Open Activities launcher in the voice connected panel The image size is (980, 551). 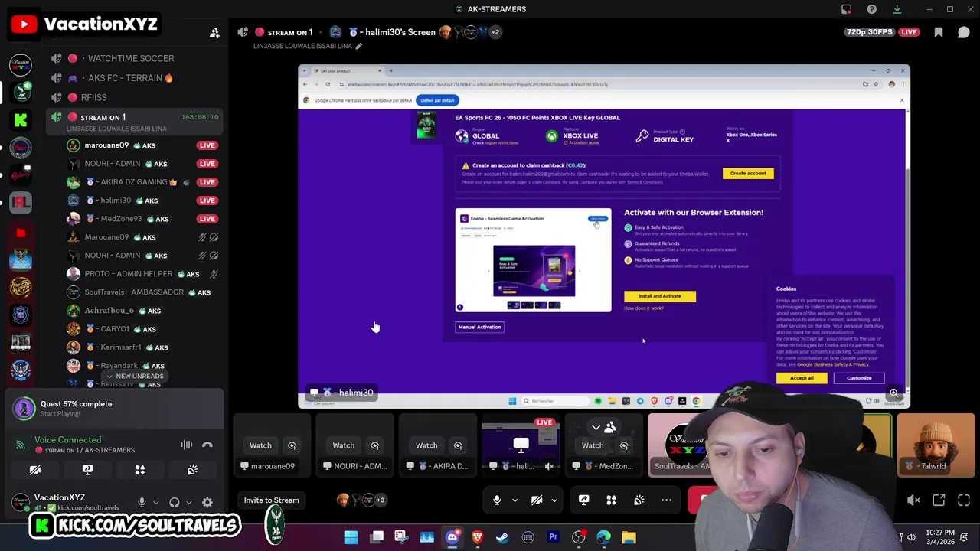point(140,470)
